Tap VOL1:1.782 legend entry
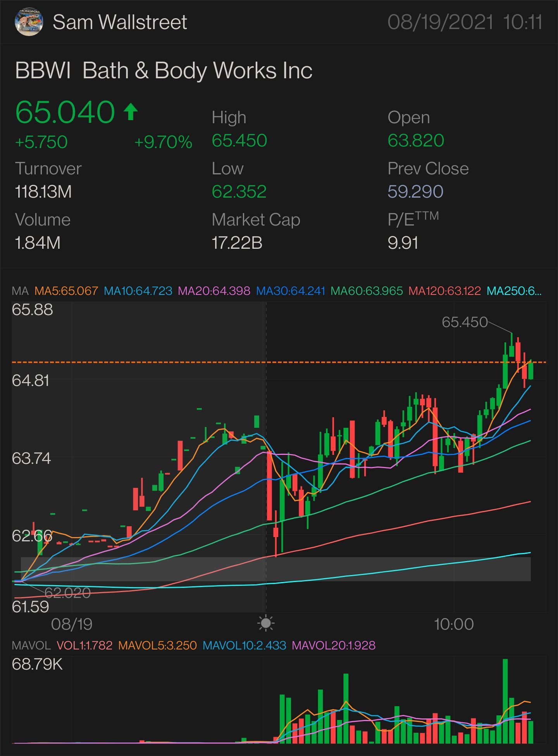This screenshot has width=558, height=756. (84, 645)
